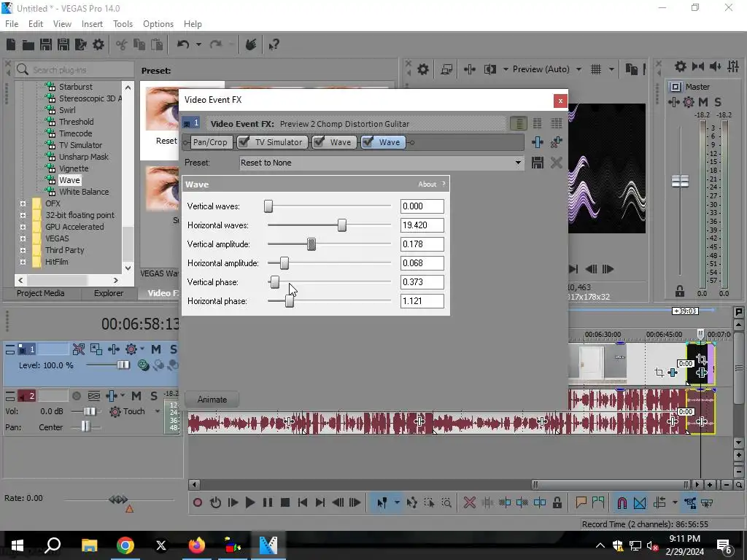Switch to Project Media tab

(41, 293)
